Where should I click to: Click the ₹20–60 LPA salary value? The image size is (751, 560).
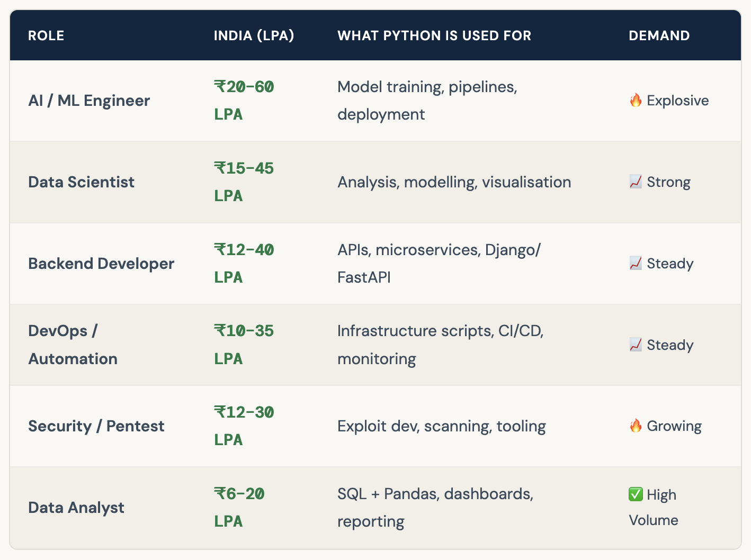click(x=244, y=100)
